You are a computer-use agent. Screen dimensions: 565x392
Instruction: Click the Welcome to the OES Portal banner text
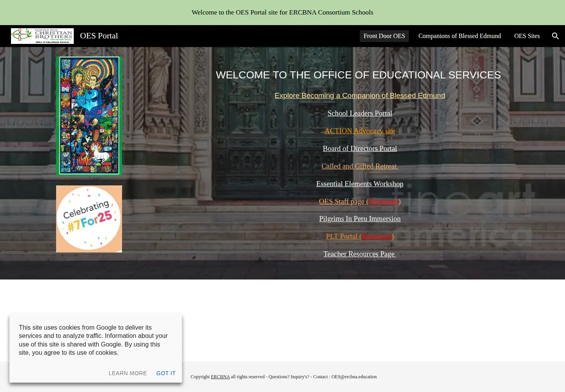(x=282, y=13)
